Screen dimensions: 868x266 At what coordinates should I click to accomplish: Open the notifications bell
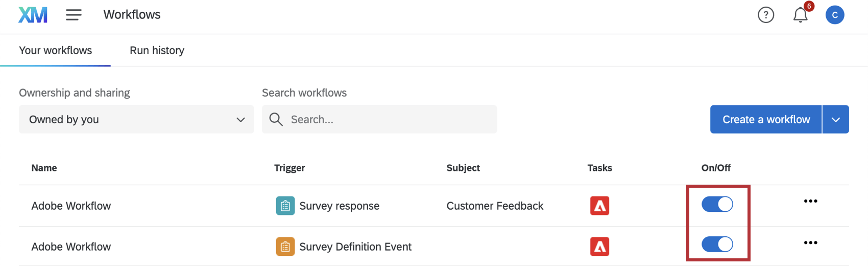800,15
